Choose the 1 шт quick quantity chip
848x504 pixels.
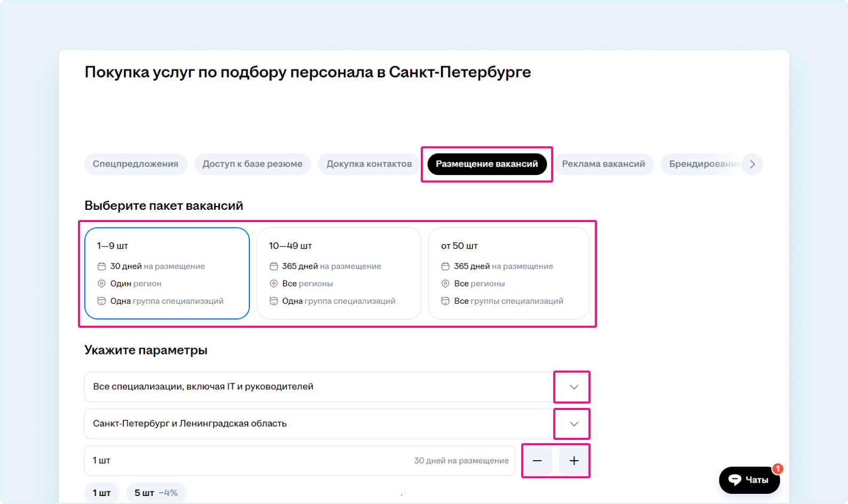(101, 493)
